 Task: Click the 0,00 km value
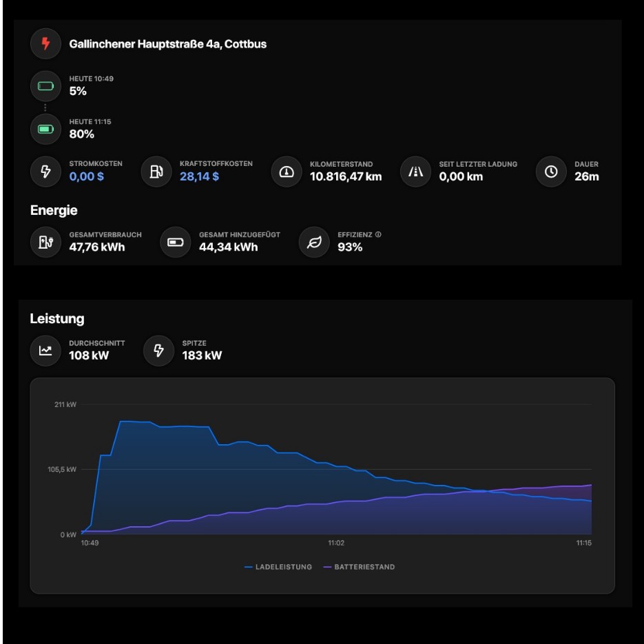click(461, 176)
